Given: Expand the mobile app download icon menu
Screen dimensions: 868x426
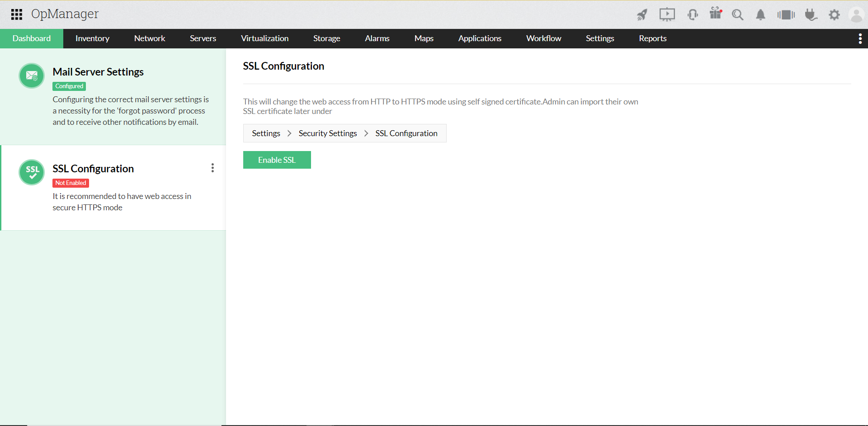Looking at the screenshot, I should [786, 14].
